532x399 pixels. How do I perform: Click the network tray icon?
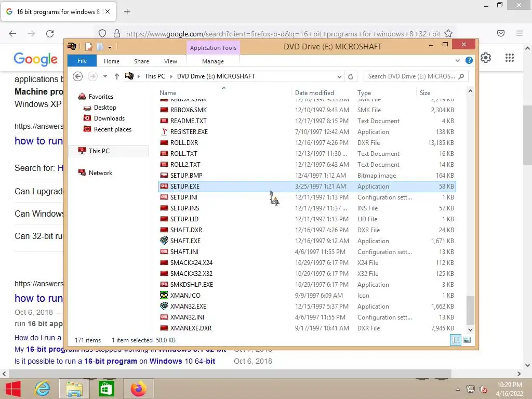471,389
